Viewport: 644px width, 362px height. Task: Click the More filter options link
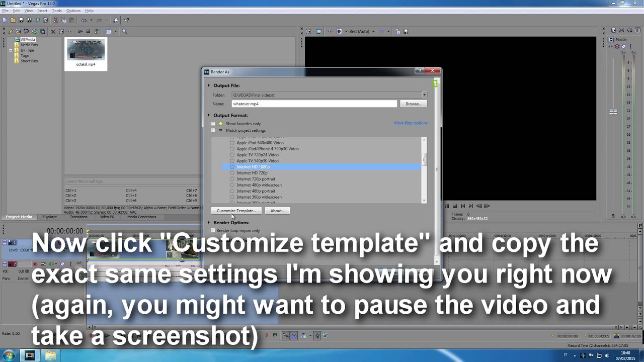coord(411,123)
